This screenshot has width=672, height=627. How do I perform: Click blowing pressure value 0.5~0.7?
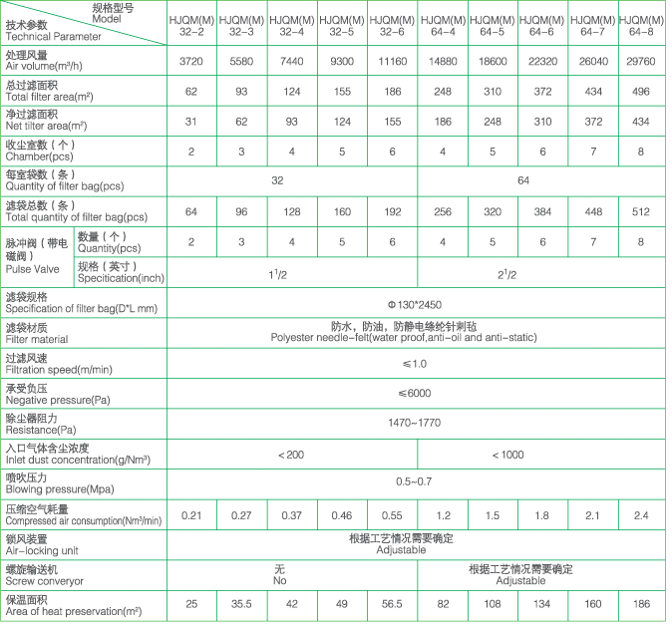click(414, 481)
